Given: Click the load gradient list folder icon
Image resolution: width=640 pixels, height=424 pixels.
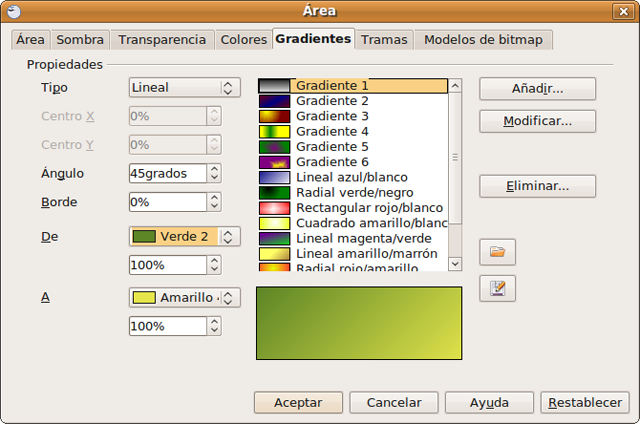Looking at the screenshot, I should coord(497,252).
